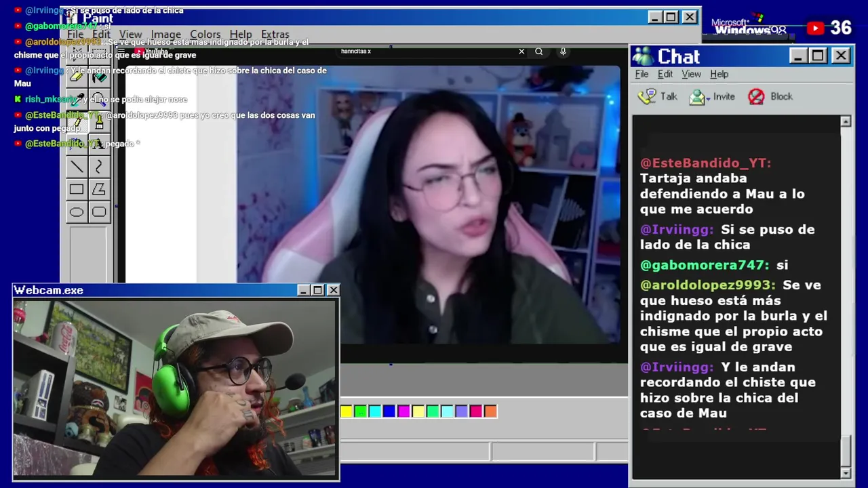This screenshot has height=488, width=868.
Task: Click @aroldolopez9993 username in Chat window
Action: (x=707, y=285)
